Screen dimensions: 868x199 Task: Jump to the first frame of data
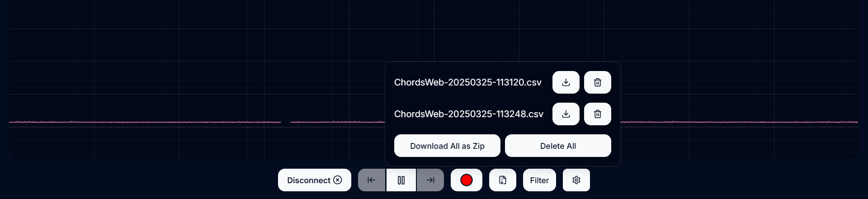click(372, 180)
